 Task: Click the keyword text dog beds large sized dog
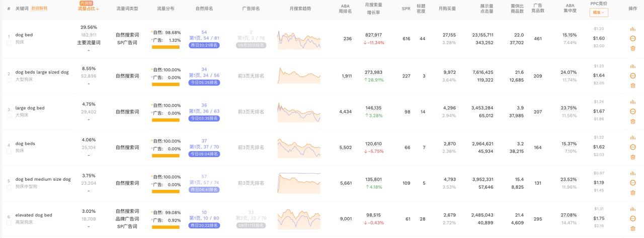point(42,72)
